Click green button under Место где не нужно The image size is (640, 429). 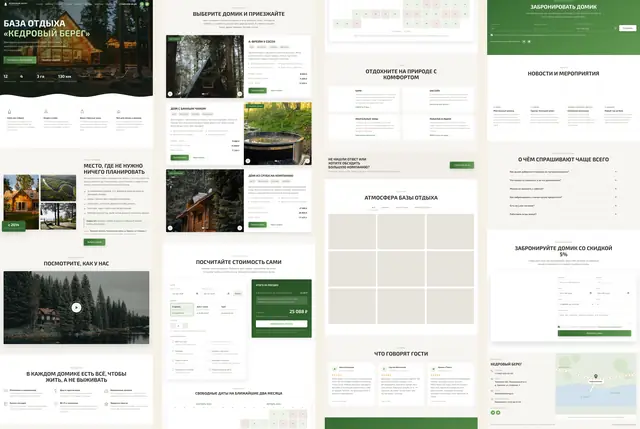click(x=94, y=242)
